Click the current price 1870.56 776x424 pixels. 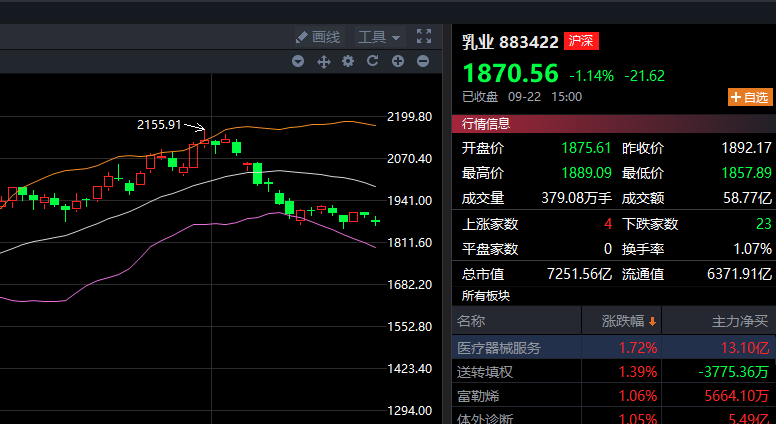[510, 74]
